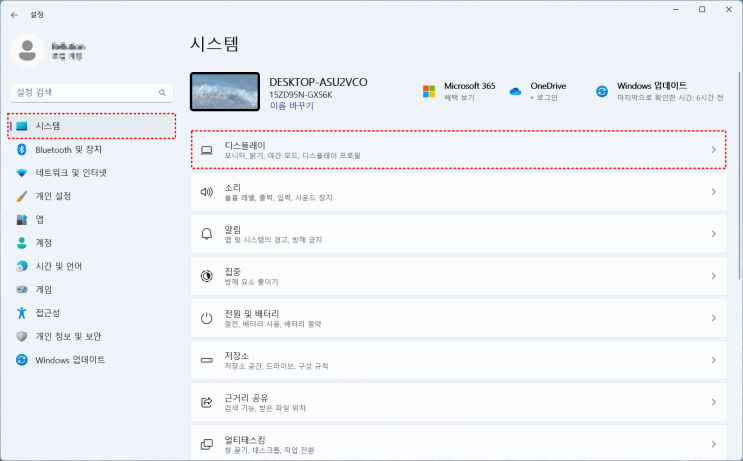Expand 집중 row chevron
This screenshot has height=461, width=743.
pyautogui.click(x=714, y=276)
